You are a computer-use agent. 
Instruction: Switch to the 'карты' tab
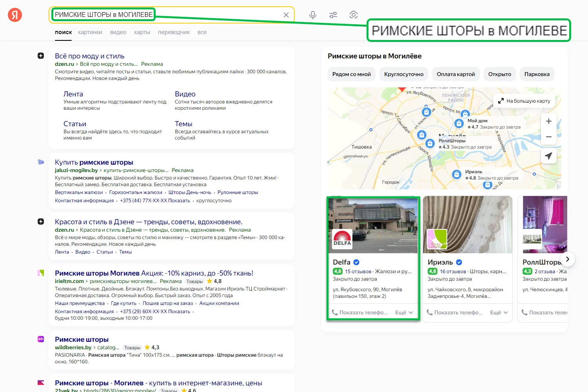pos(142,32)
